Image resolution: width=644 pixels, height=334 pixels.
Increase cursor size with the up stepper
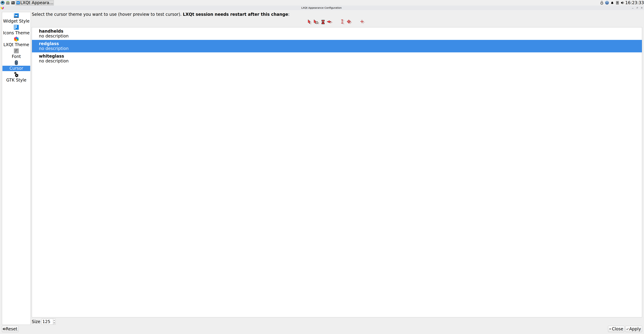click(54, 320)
